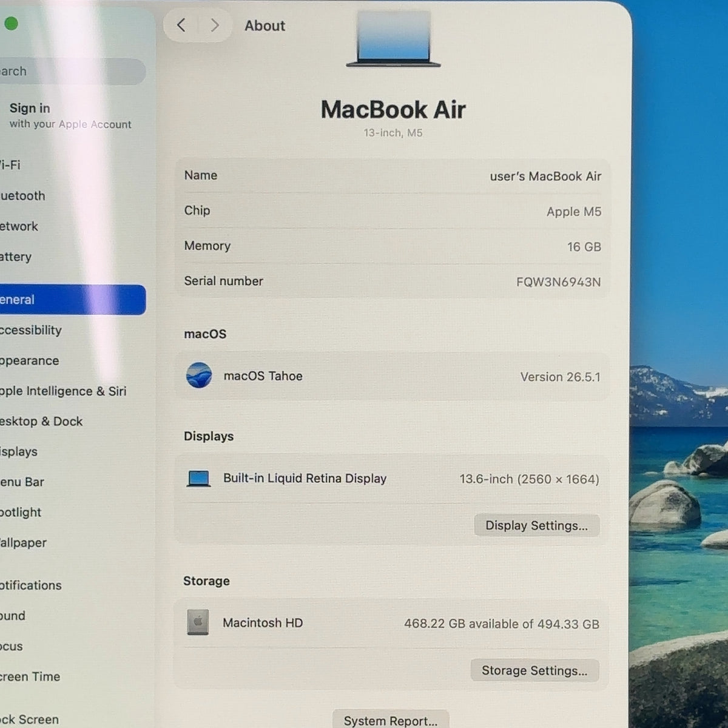The width and height of the screenshot is (728, 728).
Task: Open Desktop & Dock settings
Action: click(x=41, y=422)
